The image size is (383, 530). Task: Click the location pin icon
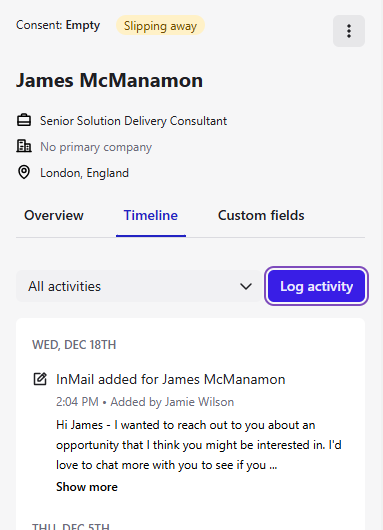pos(24,172)
